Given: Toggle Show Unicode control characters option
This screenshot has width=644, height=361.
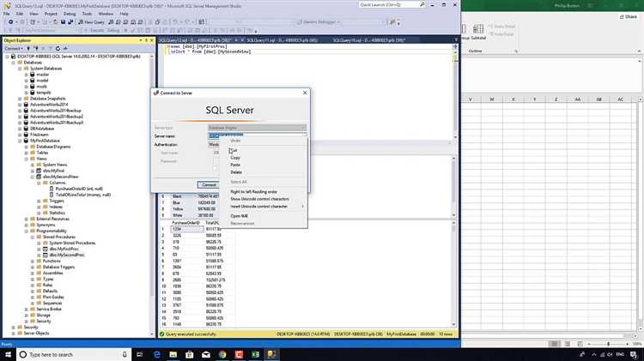Looking at the screenshot, I should point(258,199).
